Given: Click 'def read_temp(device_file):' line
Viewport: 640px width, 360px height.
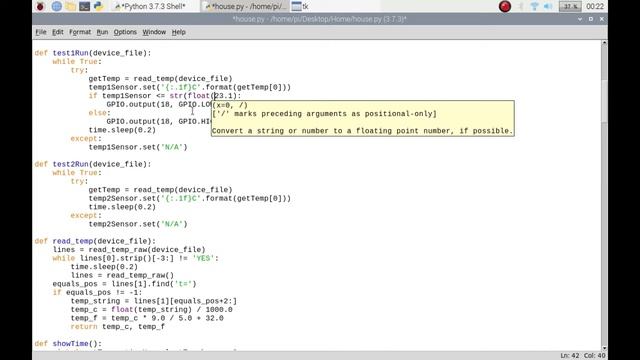Looking at the screenshot, I should click(95, 241).
